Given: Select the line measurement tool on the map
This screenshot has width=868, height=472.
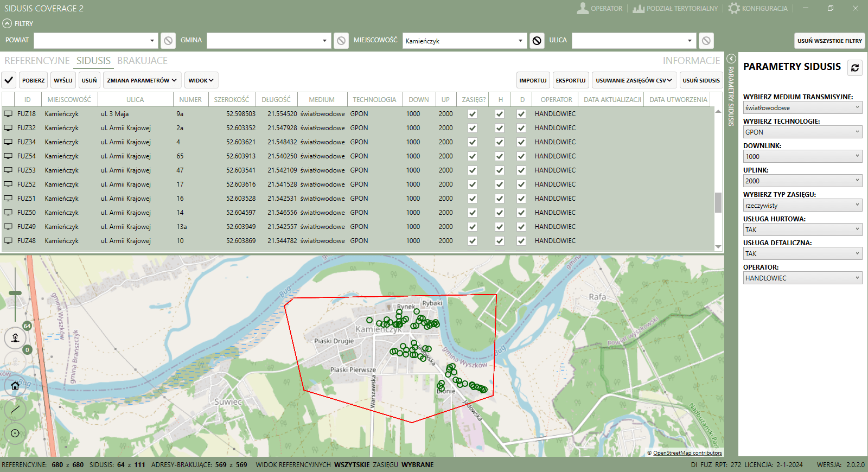Looking at the screenshot, I should pyautogui.click(x=15, y=410).
